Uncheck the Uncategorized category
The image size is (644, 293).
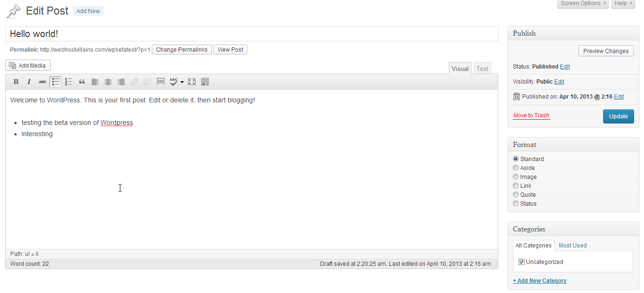[521, 262]
